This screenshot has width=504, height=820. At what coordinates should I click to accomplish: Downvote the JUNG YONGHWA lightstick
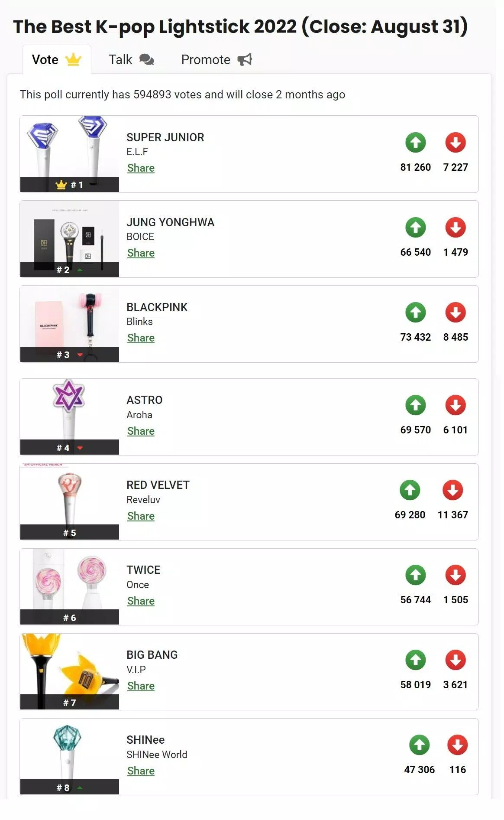pos(456,228)
